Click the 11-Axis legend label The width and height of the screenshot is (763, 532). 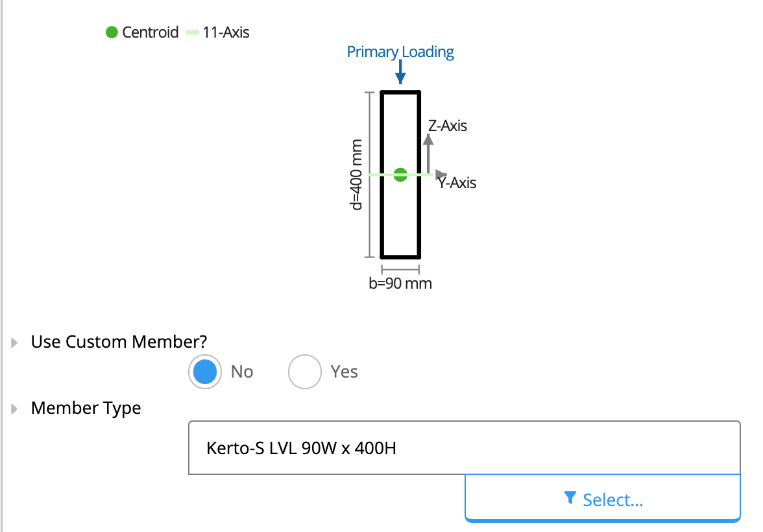click(x=226, y=32)
